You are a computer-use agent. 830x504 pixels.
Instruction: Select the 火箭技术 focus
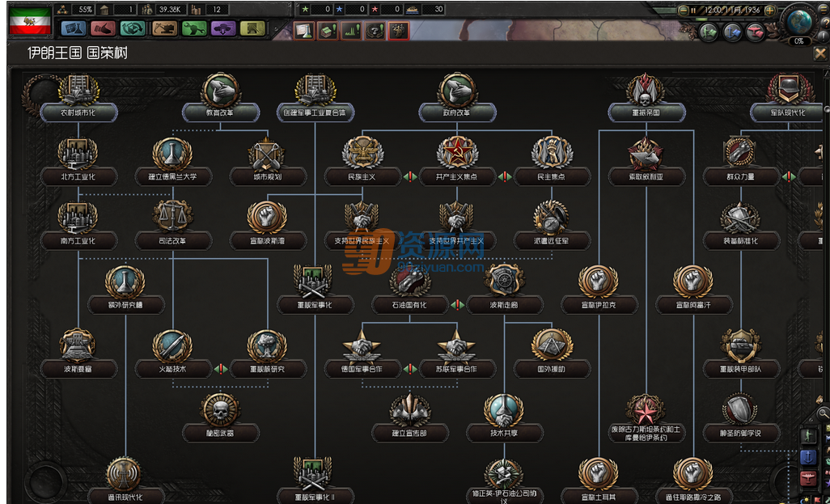[x=173, y=354]
